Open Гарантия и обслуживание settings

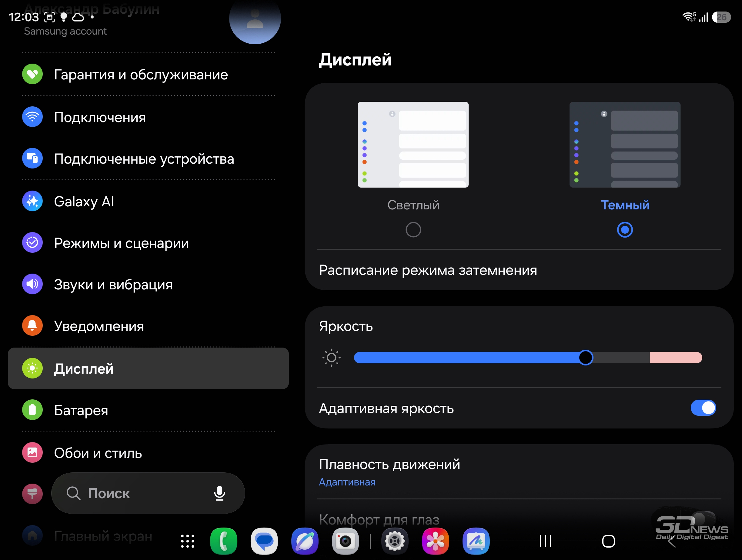pos(148,74)
